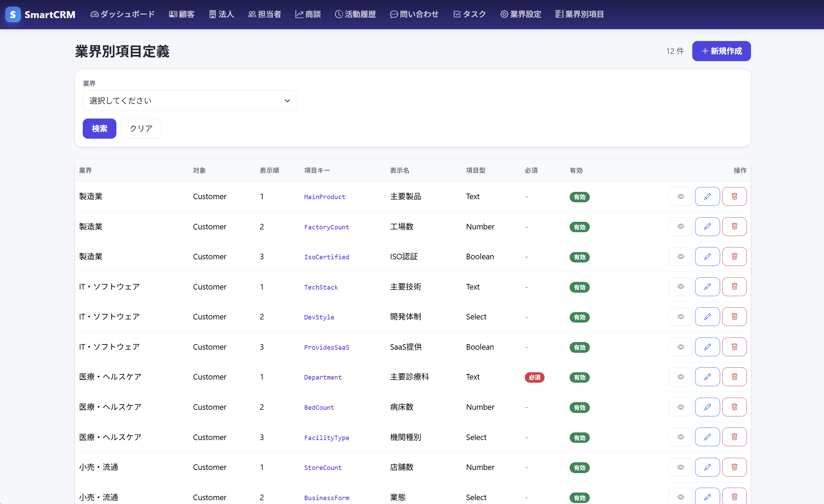Viewport: 824px width, 504px height.
Task: Click the IsoCertified item key
Action: 326,257
